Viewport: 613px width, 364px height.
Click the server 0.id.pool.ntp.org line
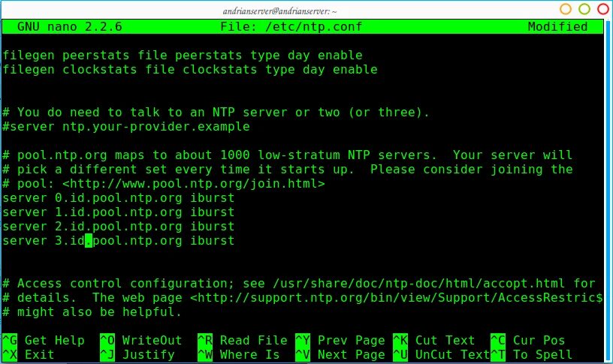(119, 198)
